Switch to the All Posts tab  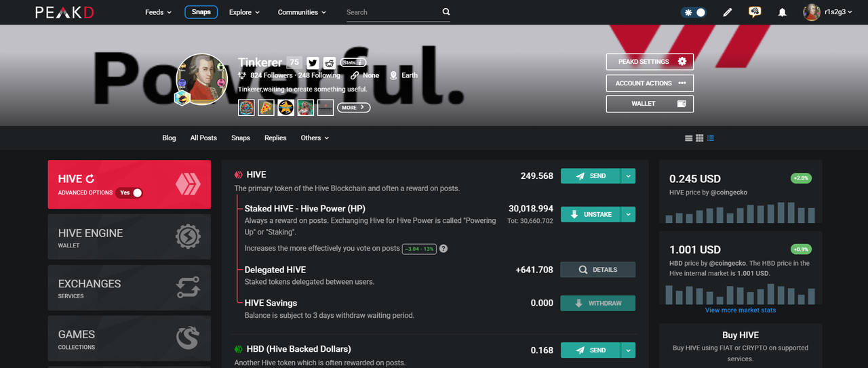[x=203, y=138]
